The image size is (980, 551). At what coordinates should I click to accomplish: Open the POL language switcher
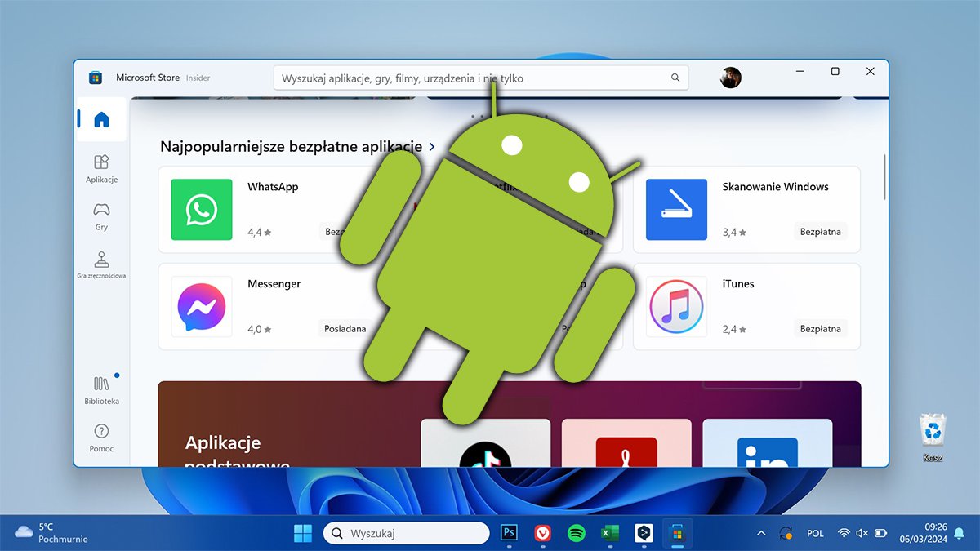click(x=815, y=534)
